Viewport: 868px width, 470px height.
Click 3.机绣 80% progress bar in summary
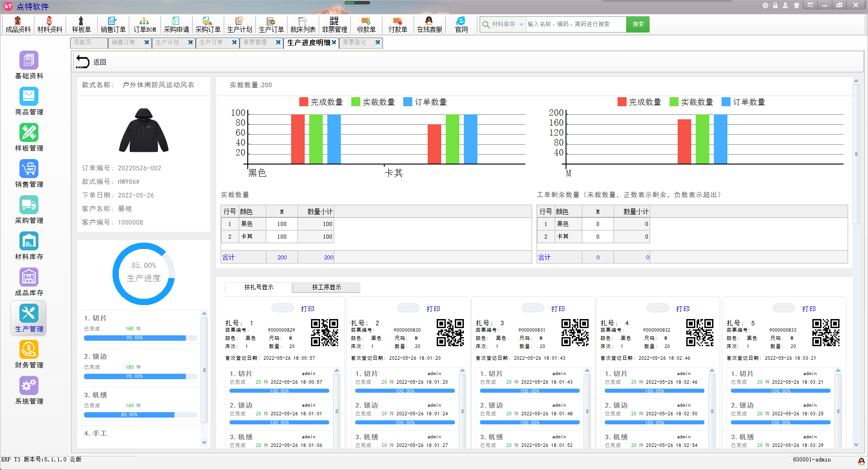pos(140,415)
